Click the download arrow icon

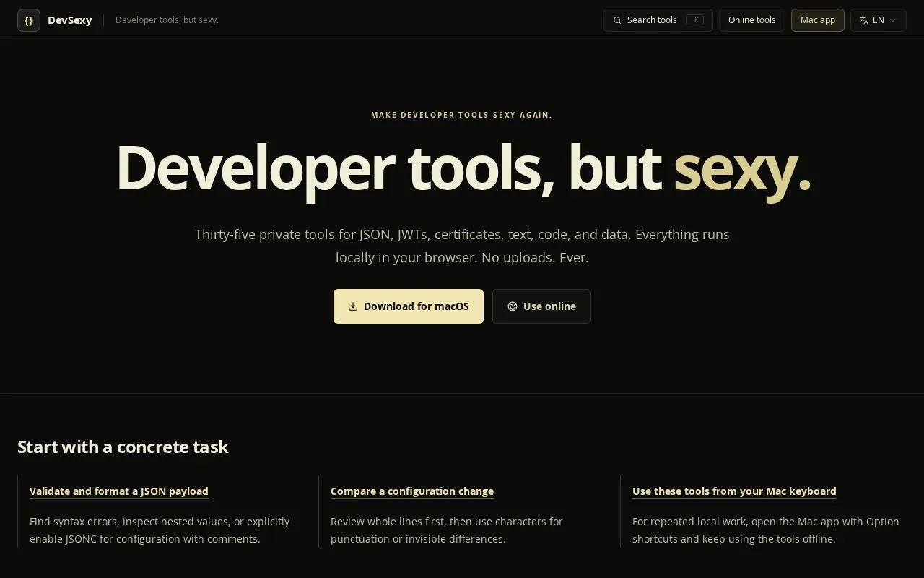coord(353,306)
